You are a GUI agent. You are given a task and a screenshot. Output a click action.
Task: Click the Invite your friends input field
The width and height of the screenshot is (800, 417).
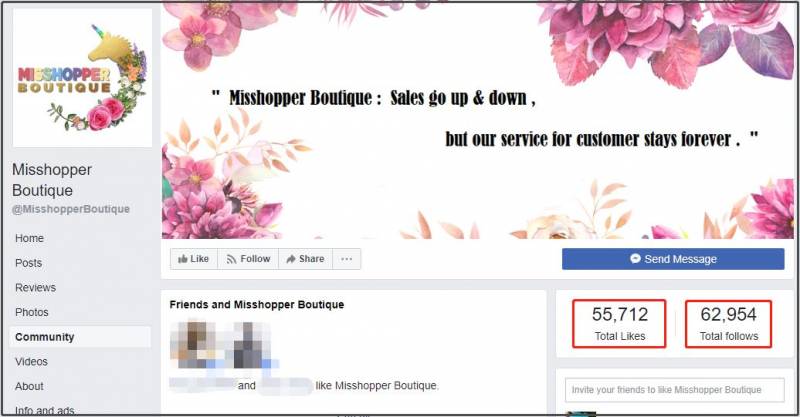pyautogui.click(x=674, y=390)
